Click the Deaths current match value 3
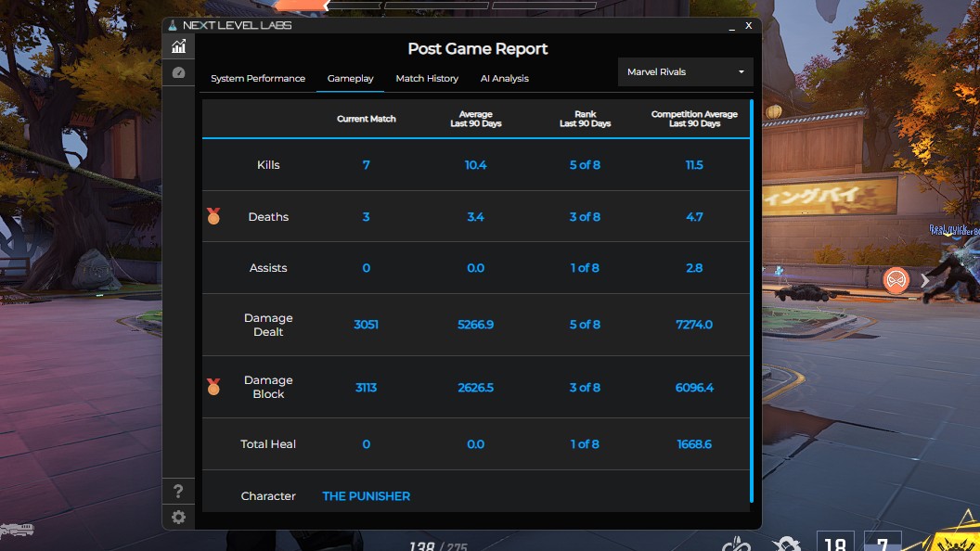 (367, 217)
